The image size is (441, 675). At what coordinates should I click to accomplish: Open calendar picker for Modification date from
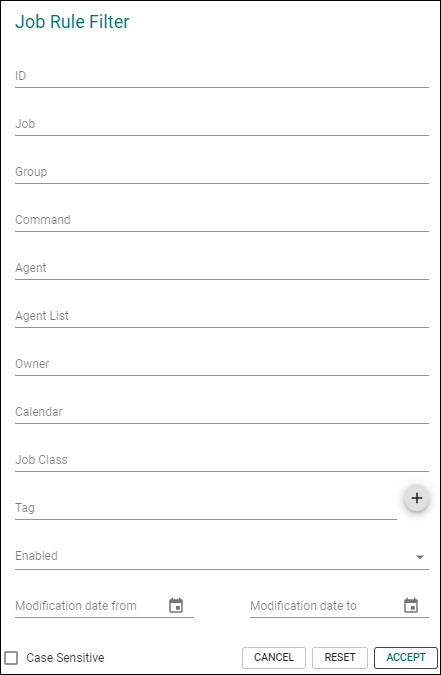[176, 605]
